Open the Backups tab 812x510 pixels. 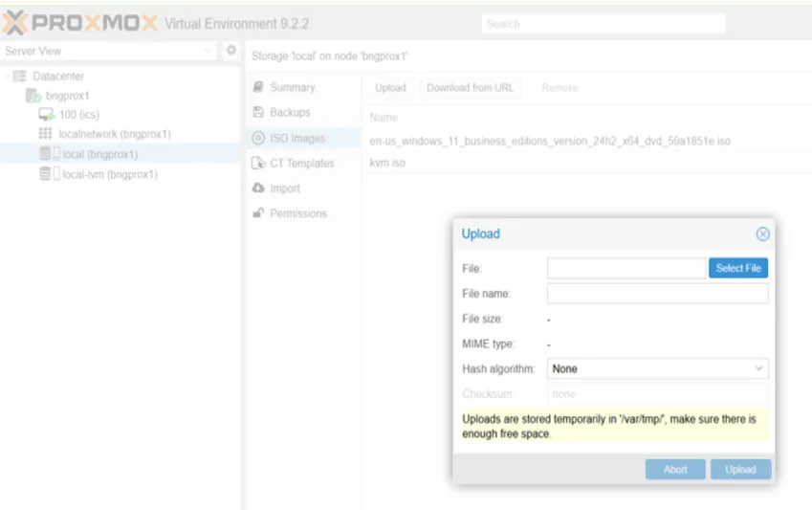click(x=304, y=112)
